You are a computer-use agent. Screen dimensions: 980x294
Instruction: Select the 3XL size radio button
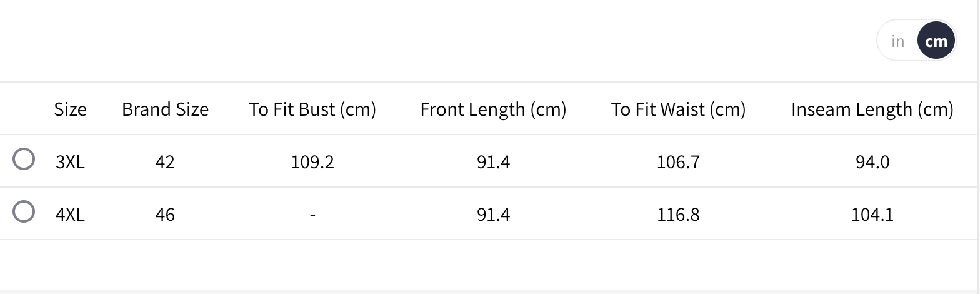coord(24,160)
